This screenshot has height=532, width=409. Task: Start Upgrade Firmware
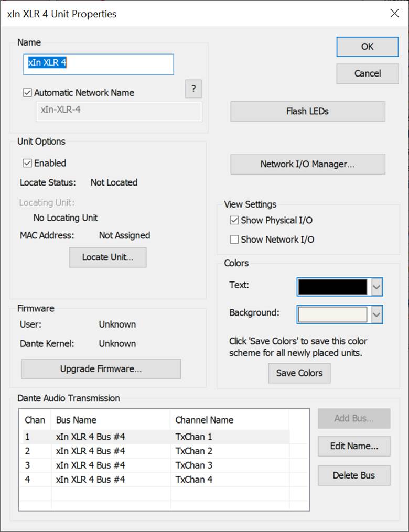(x=101, y=369)
